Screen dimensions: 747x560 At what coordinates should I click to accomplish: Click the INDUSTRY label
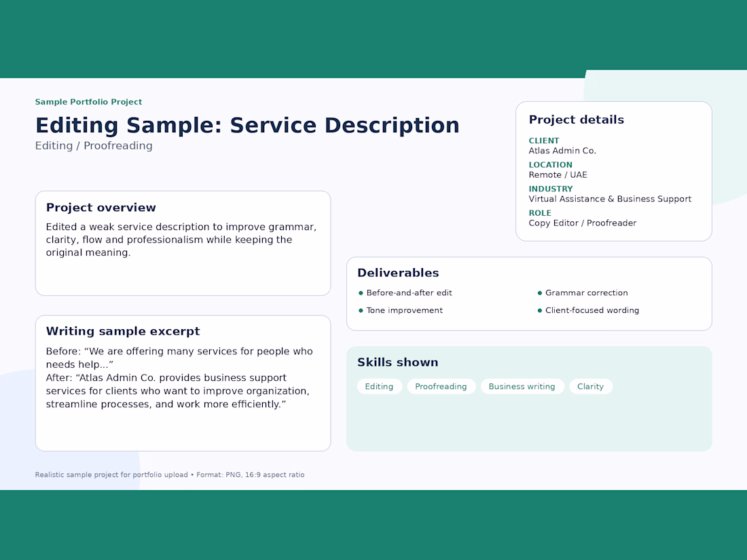(551, 189)
